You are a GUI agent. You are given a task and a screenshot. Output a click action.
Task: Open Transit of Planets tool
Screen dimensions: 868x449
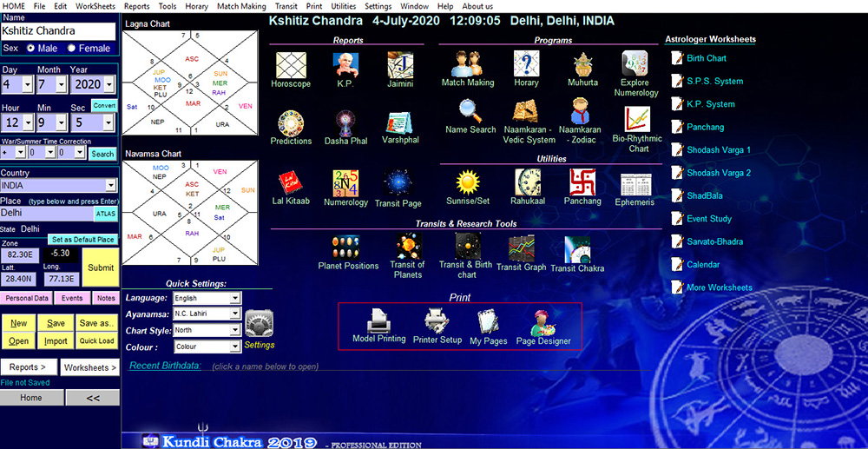(409, 246)
